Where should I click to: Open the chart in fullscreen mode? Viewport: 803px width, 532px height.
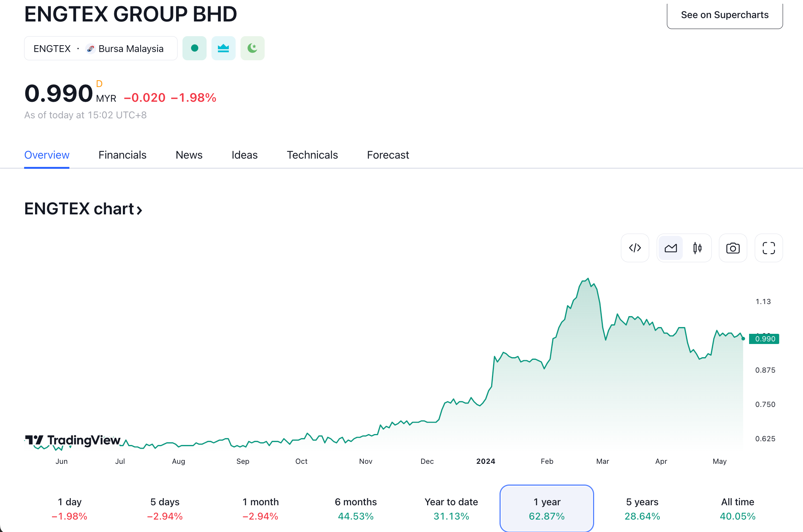[x=769, y=248]
